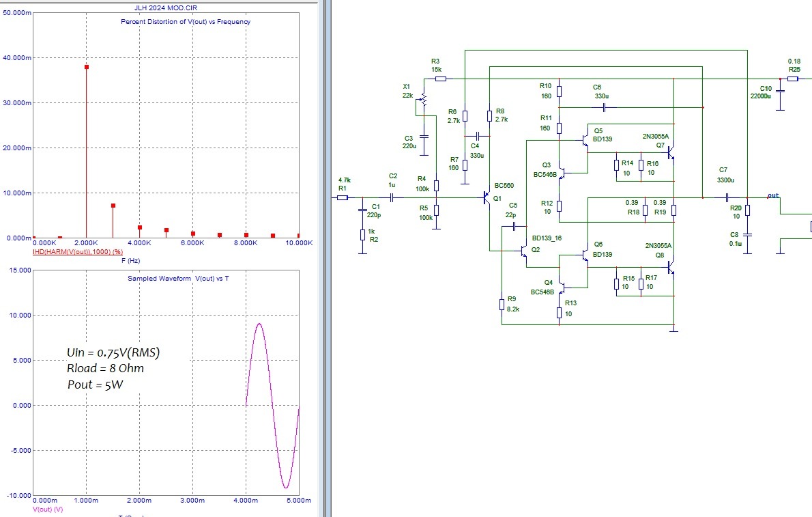Click the '50.000m' Y-axis value on distortion plot
This screenshot has height=517, width=812.
click(16, 12)
